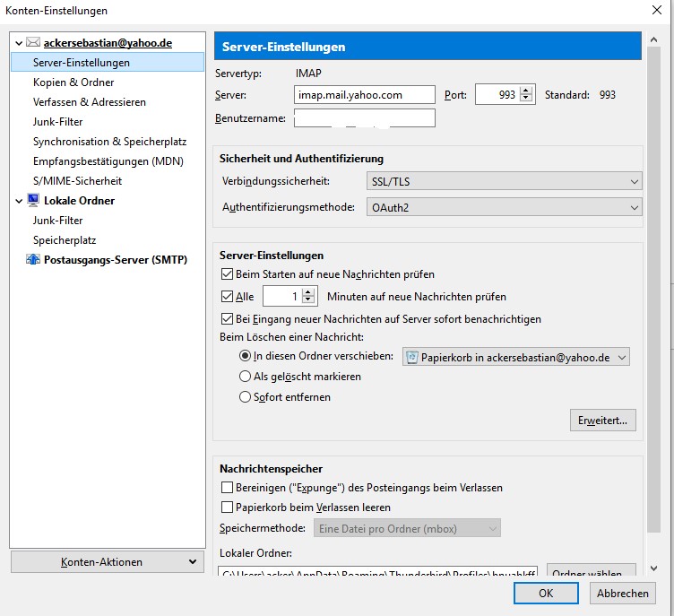674x616 pixels.
Task: Open Junk-Filter under Lokale Ordner
Action: [57, 221]
